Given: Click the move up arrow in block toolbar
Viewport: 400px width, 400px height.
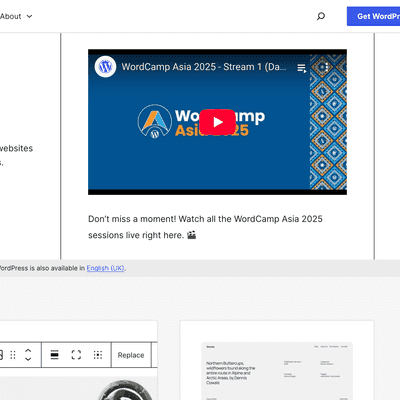Looking at the screenshot, I should click(x=28, y=351).
